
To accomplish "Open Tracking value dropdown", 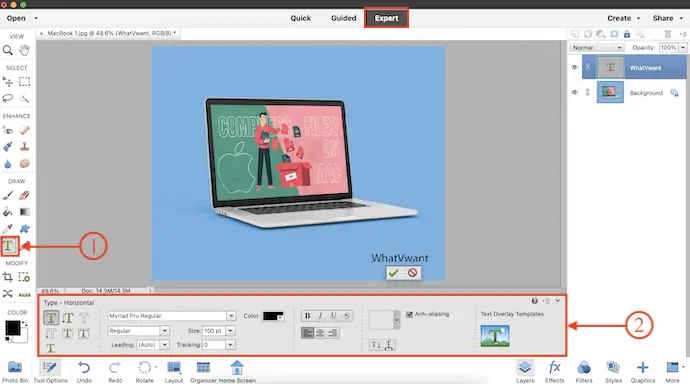I will [230, 345].
